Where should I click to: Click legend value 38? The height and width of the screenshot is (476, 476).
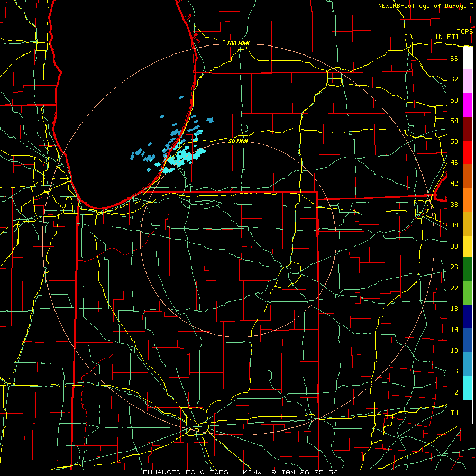click(x=454, y=205)
